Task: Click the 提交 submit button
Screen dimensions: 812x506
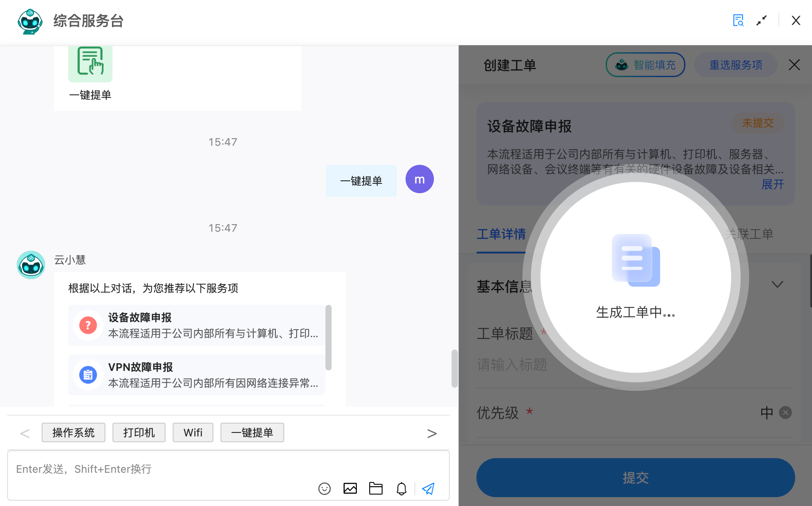Action: (x=635, y=478)
